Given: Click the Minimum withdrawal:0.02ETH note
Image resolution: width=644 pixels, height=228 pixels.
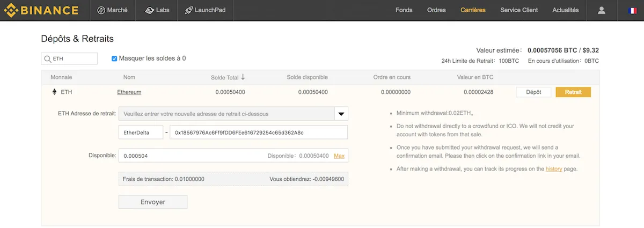Looking at the screenshot, I should (x=435, y=113).
